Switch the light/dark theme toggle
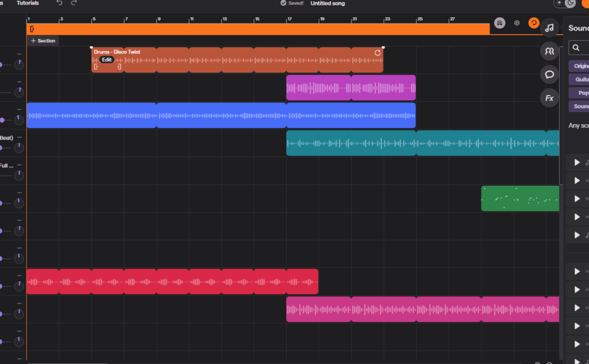 click(565, 3)
